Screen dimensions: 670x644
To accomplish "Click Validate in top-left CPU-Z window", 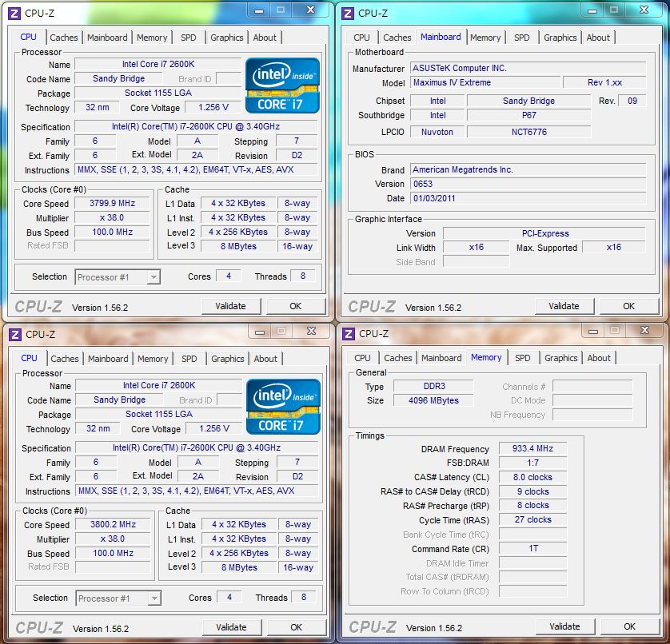I will click(x=231, y=306).
